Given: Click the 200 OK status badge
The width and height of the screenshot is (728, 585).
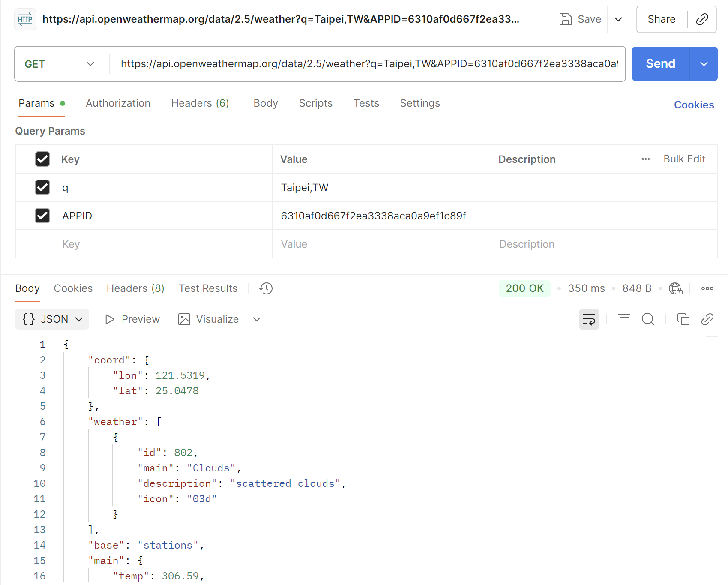Looking at the screenshot, I should (x=525, y=288).
